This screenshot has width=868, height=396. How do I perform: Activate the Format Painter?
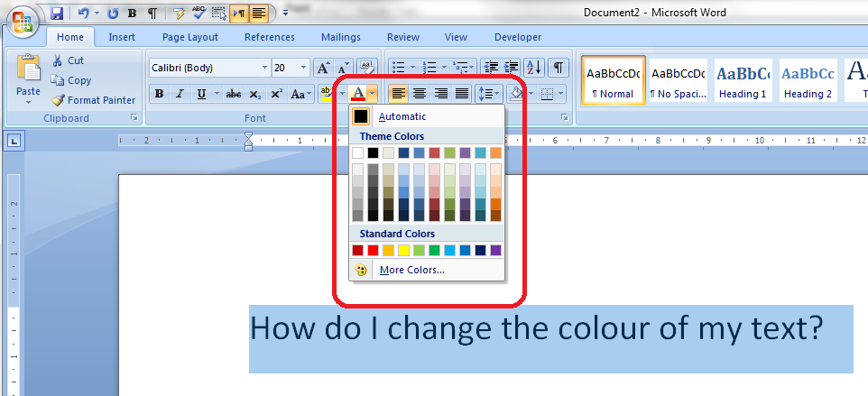(93, 100)
